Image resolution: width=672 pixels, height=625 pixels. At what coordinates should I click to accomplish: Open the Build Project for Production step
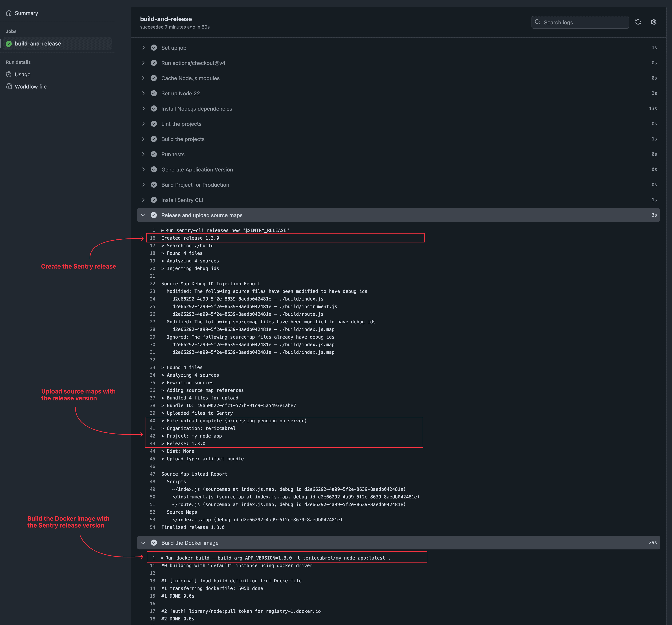(195, 185)
